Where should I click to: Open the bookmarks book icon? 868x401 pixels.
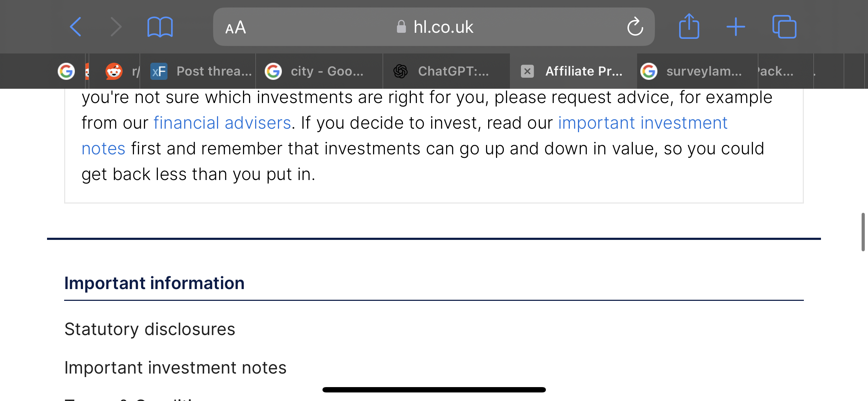coord(160,27)
